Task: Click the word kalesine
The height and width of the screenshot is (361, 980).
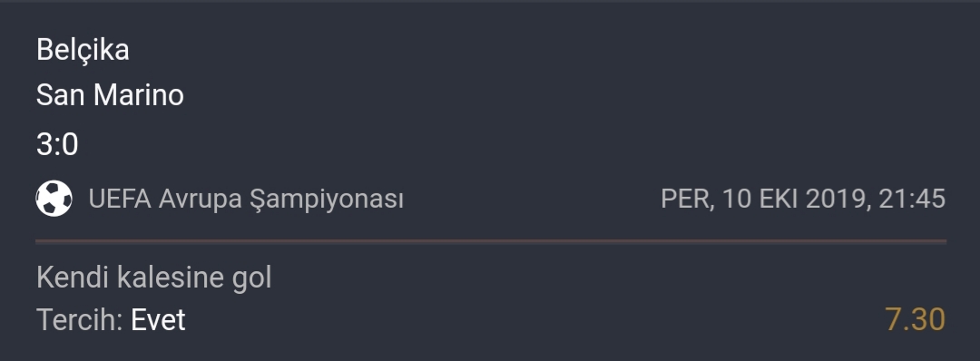Action: coord(171,278)
